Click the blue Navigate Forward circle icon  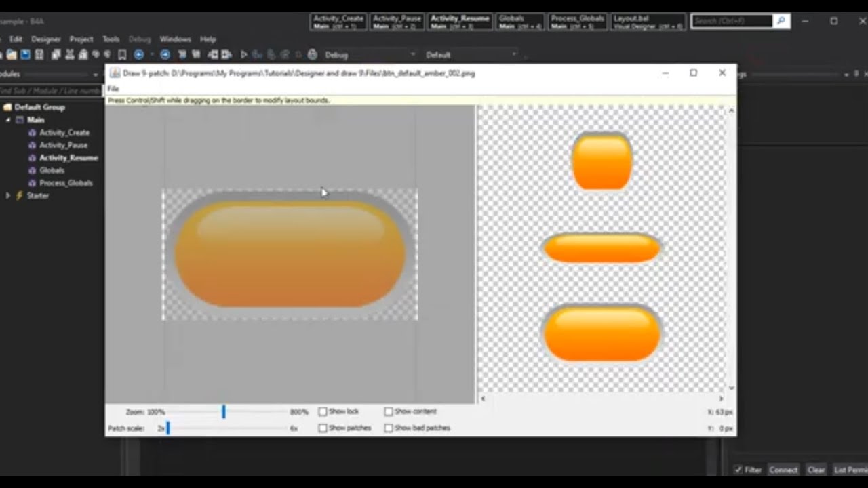pyautogui.click(x=165, y=54)
